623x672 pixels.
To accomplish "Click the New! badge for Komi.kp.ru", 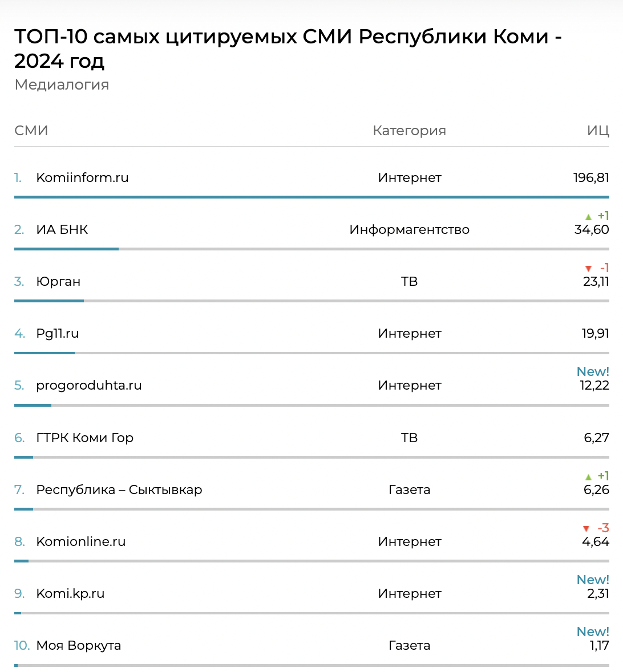I will pos(593,580).
